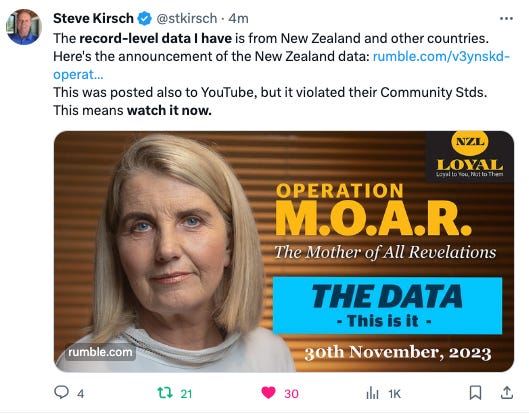Open the share upload icon
This screenshot has height=414, width=529.
click(507, 392)
